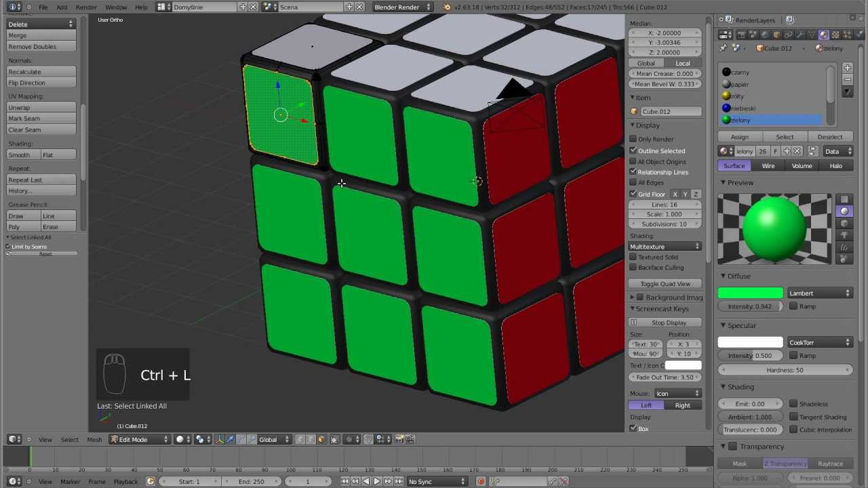Enable All Edges checkbox
The image size is (868, 488).
point(633,183)
